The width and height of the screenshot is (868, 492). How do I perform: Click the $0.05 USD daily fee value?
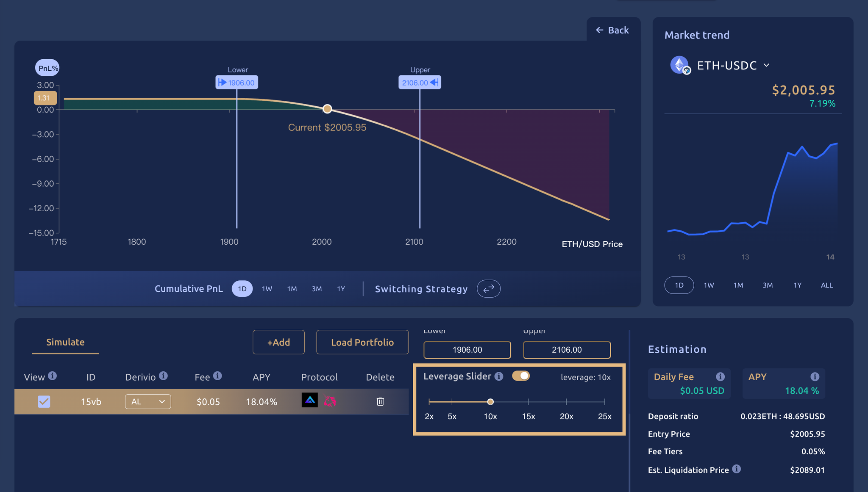click(x=702, y=391)
